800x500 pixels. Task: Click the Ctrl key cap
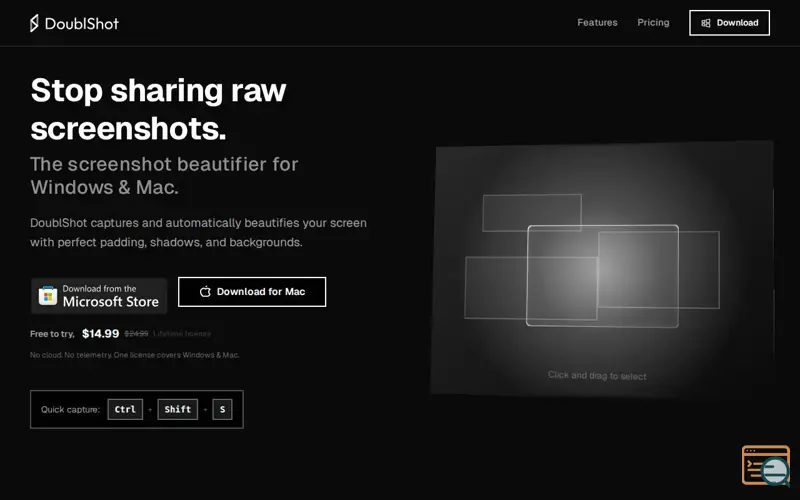point(125,409)
